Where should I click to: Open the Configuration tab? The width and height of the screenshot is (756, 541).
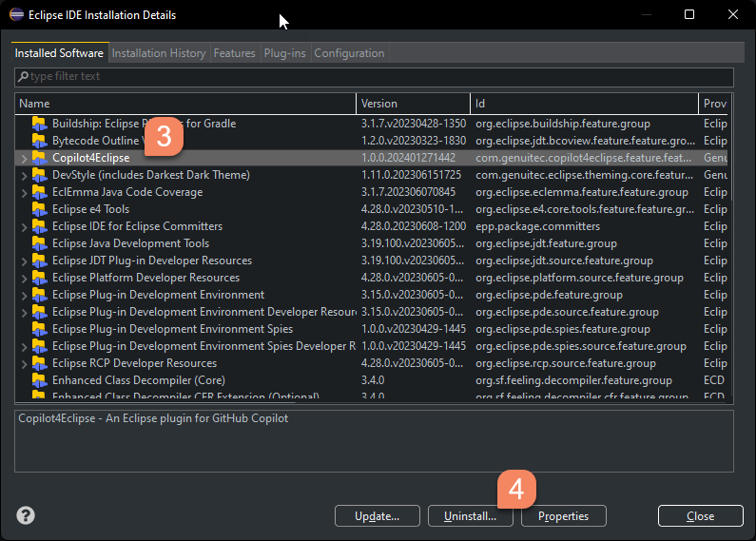click(x=350, y=53)
